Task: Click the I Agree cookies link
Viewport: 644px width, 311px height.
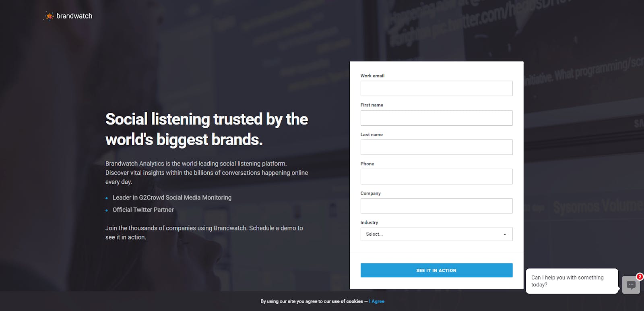Action: pos(377,301)
